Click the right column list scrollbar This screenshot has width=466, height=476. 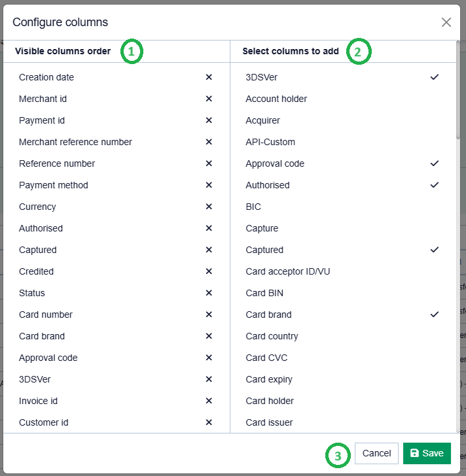tap(458, 92)
